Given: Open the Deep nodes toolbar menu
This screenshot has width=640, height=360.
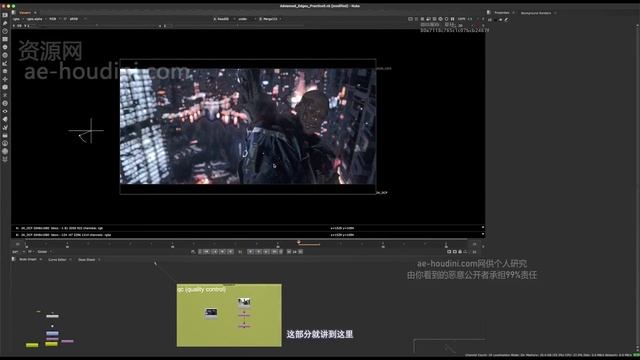Looking at the screenshot, I should (x=5, y=103).
